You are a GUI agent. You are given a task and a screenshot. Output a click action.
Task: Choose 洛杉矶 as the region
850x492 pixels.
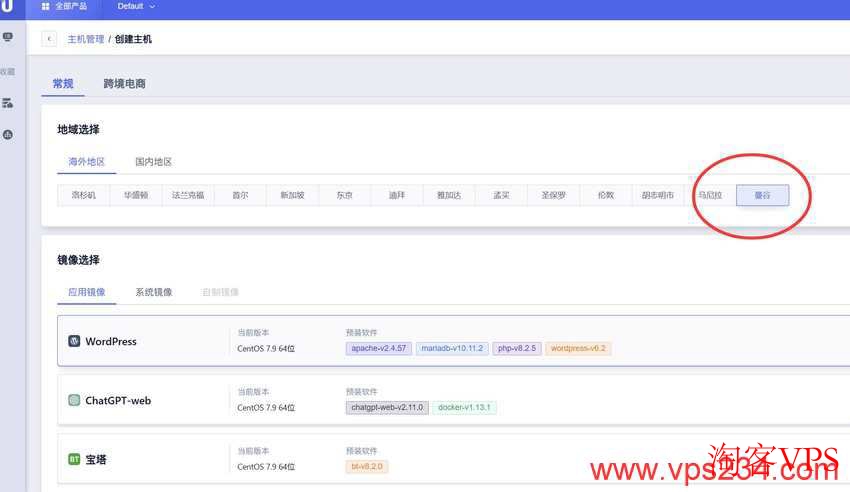pos(83,195)
